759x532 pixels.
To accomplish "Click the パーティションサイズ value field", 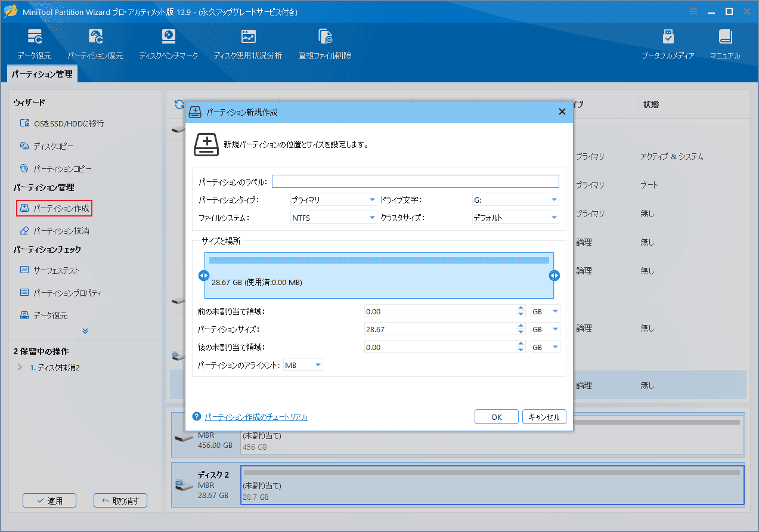I will 440,329.
